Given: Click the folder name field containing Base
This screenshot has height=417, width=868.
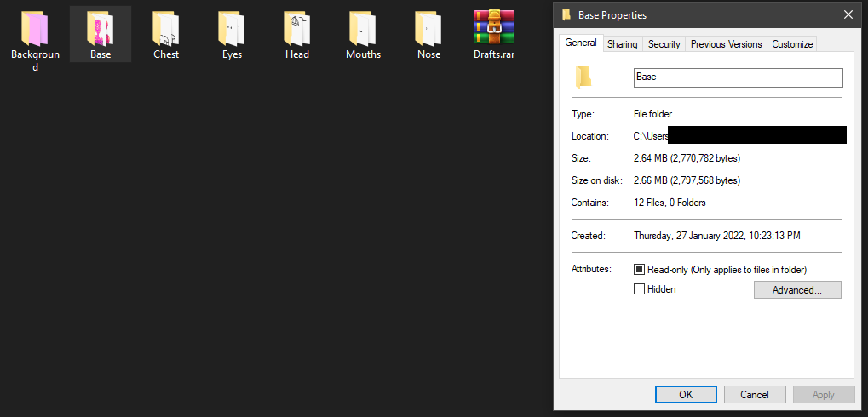Looking at the screenshot, I should [x=738, y=77].
